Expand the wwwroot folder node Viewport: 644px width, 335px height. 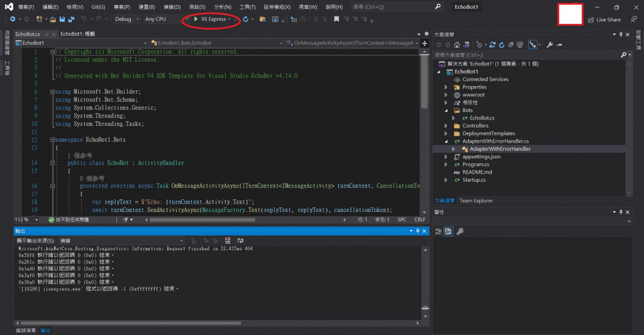pyautogui.click(x=446, y=95)
